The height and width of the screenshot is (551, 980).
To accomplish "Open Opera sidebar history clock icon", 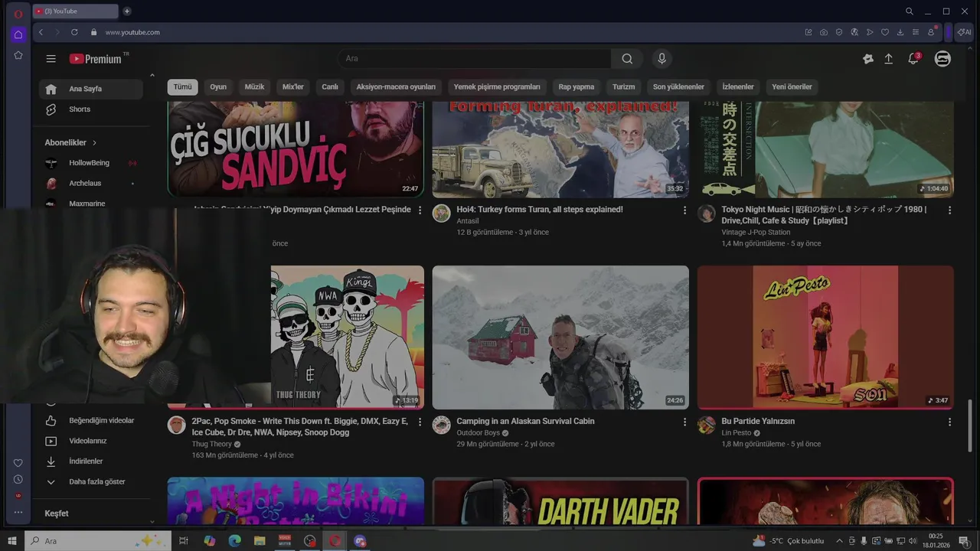I will tap(18, 479).
